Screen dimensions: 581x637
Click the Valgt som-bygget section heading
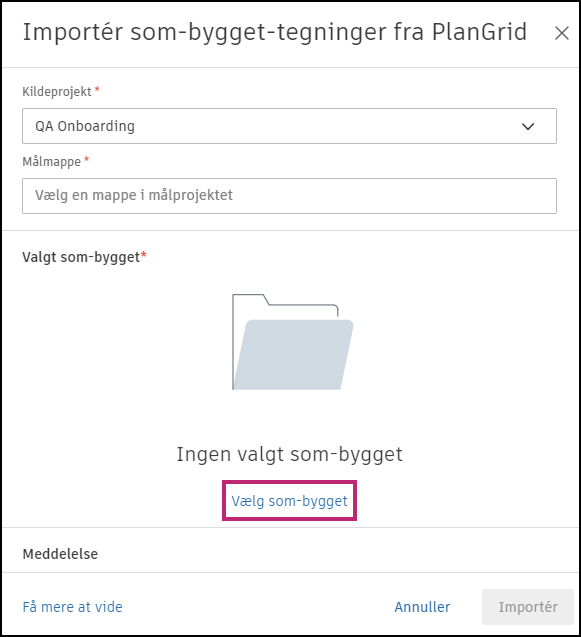point(81,257)
